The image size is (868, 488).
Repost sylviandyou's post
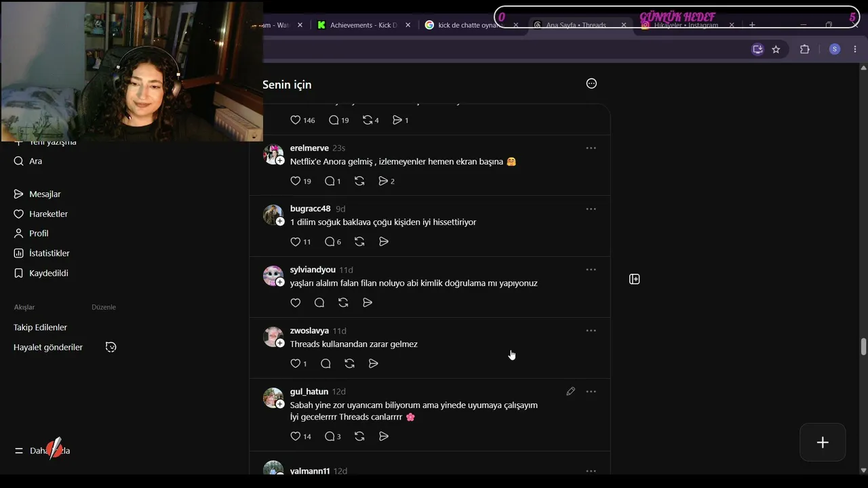pyautogui.click(x=343, y=303)
